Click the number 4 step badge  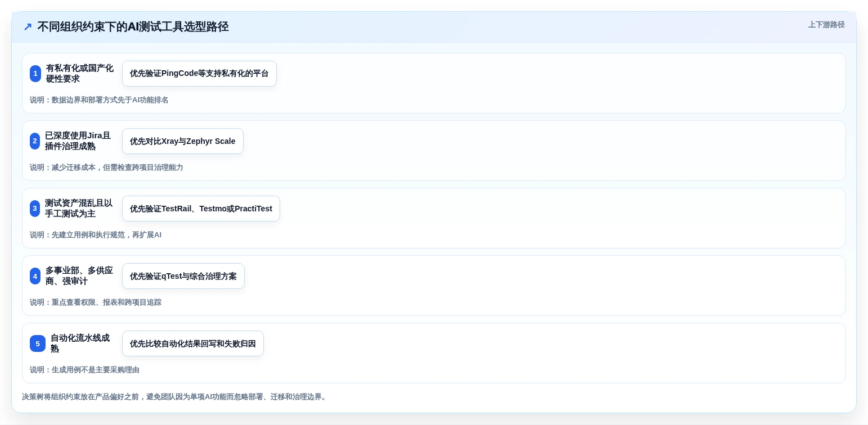click(x=35, y=276)
